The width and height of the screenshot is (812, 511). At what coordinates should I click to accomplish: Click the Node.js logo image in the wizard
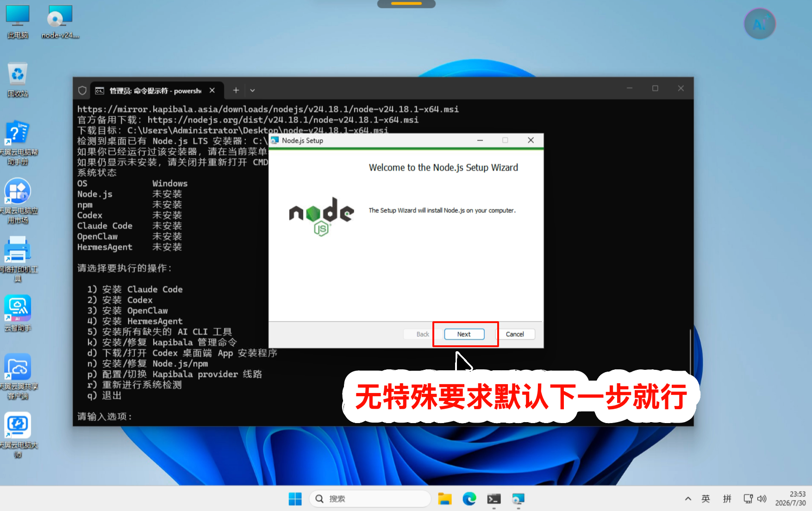[321, 217]
